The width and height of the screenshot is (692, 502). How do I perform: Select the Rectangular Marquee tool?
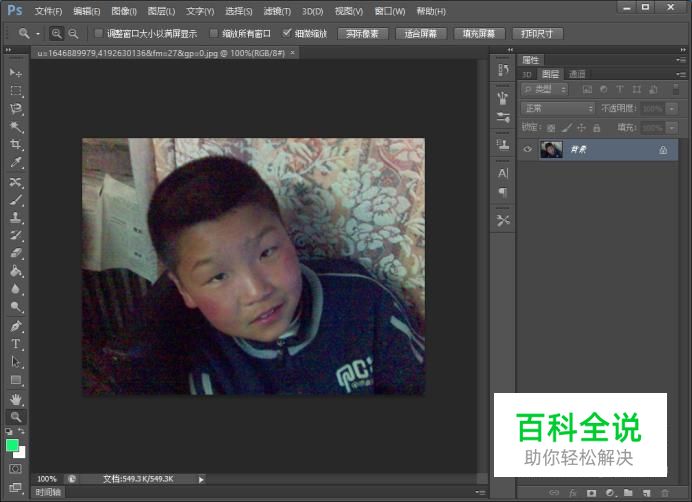[x=16, y=91]
